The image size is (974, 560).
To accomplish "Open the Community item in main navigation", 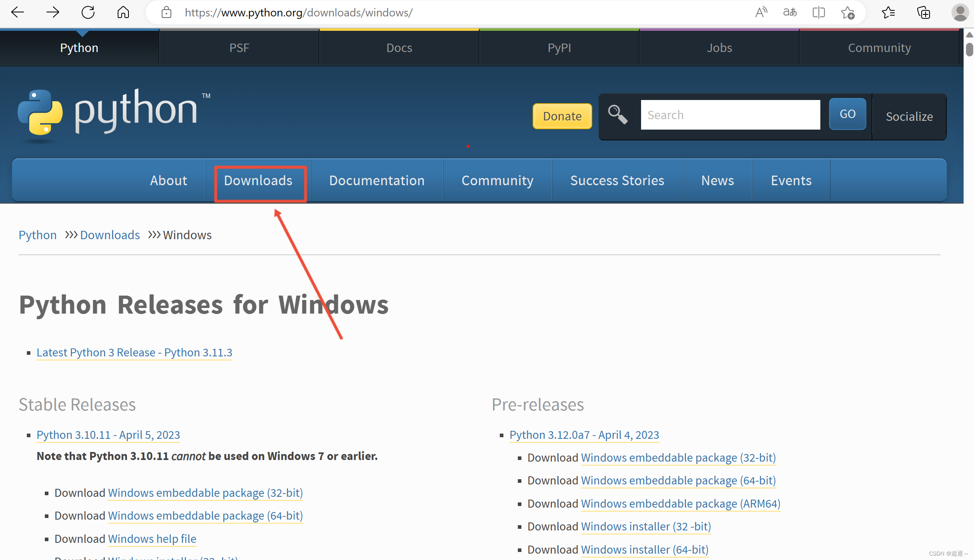I will [497, 180].
